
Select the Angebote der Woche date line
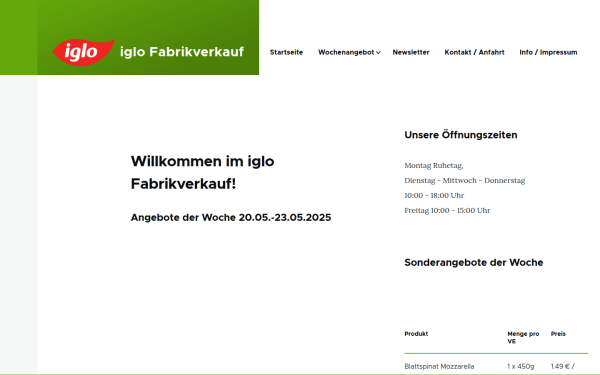pos(231,217)
